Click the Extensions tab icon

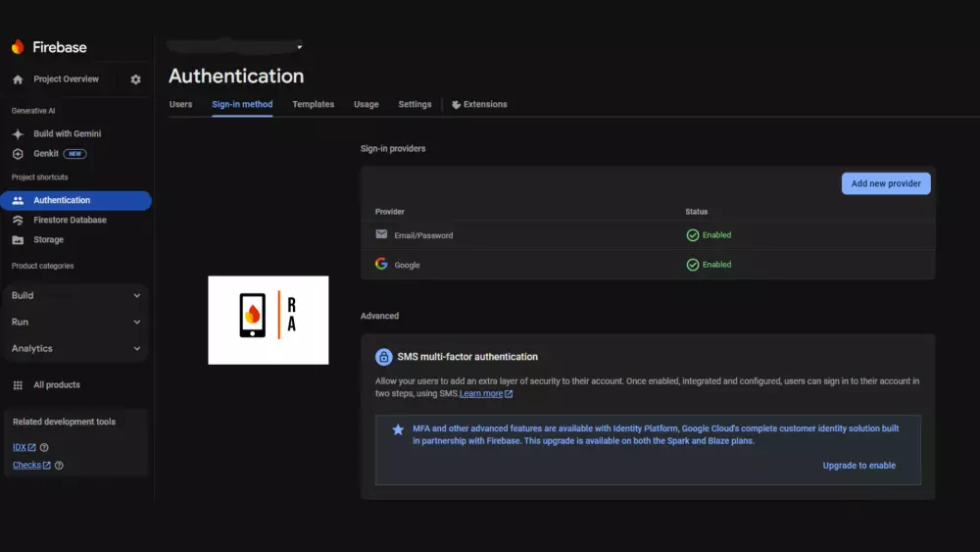click(457, 104)
